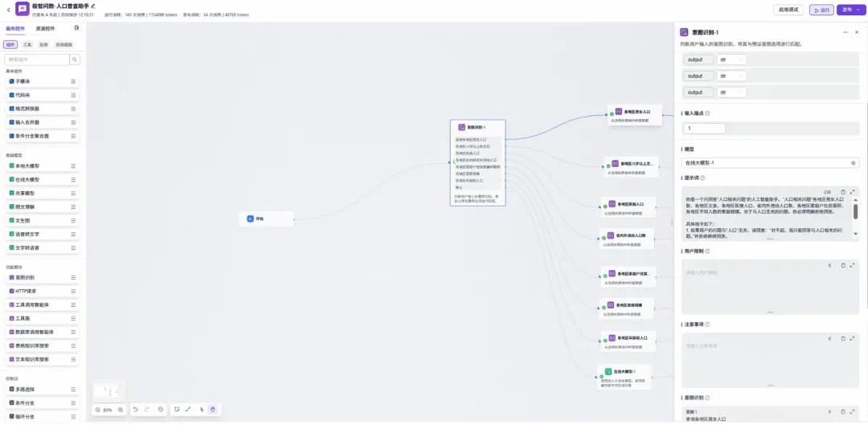Click the 输入端点 number field
Image resolution: width=868 pixels, height=425 pixels.
pos(703,129)
